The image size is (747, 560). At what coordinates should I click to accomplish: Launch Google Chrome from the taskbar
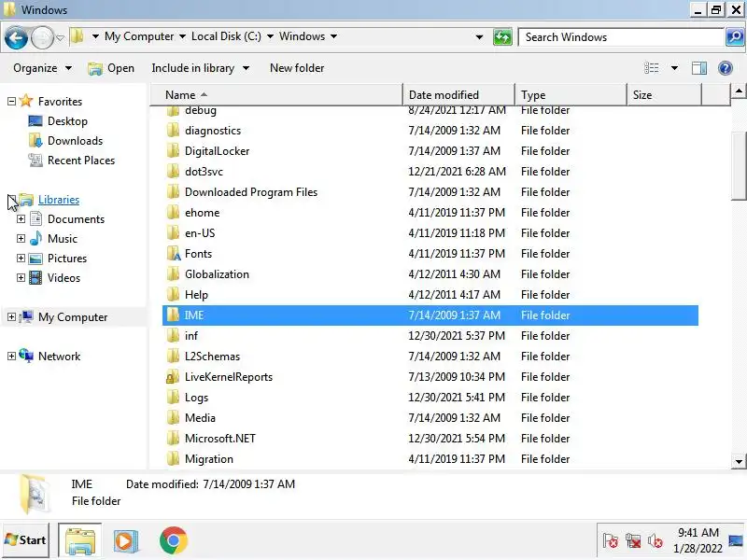[x=174, y=540]
